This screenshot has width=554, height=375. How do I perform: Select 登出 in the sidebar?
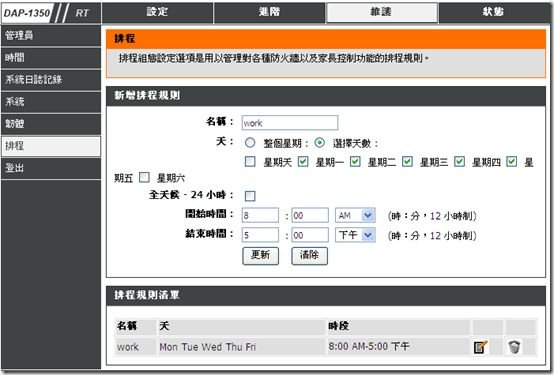51,168
